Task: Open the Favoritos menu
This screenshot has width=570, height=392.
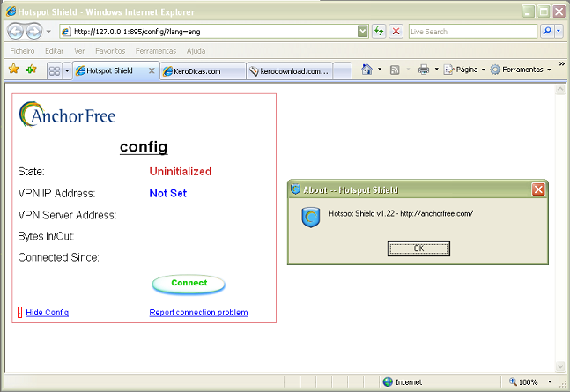Action: 110,51
